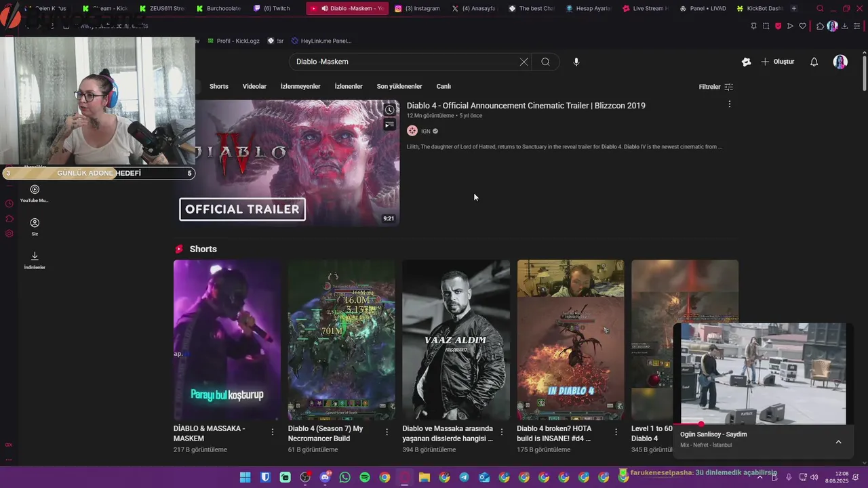Open İndirilenler downloads in sidebar

click(x=35, y=260)
